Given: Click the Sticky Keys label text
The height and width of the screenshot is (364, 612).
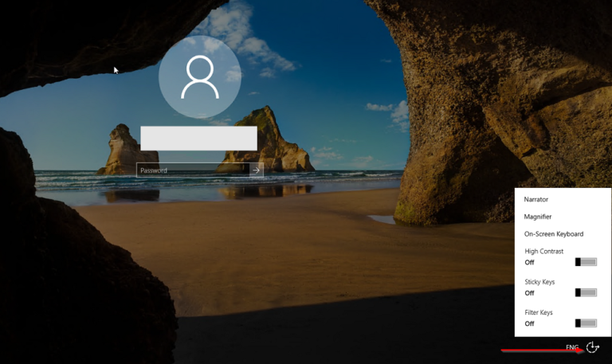Looking at the screenshot, I should (x=539, y=282).
